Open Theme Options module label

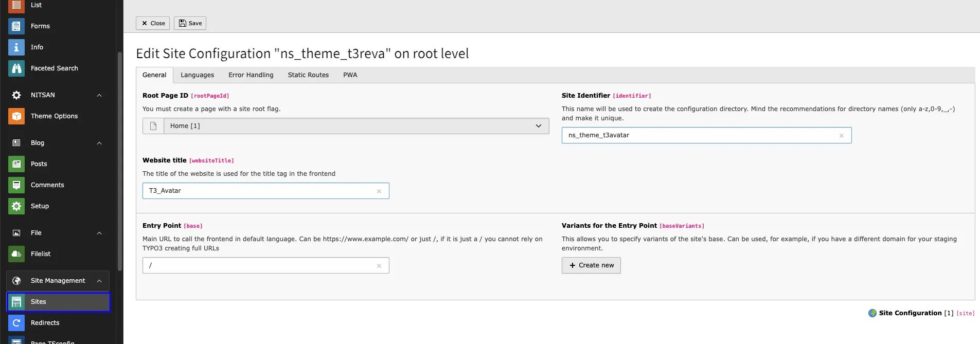coord(54,116)
